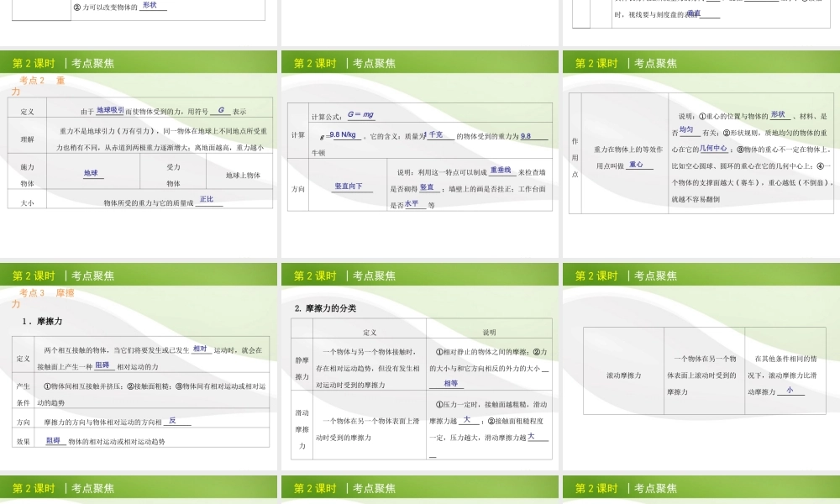Select the answer 几何中心
Viewport: 840px width, 504px height.
[x=713, y=148]
